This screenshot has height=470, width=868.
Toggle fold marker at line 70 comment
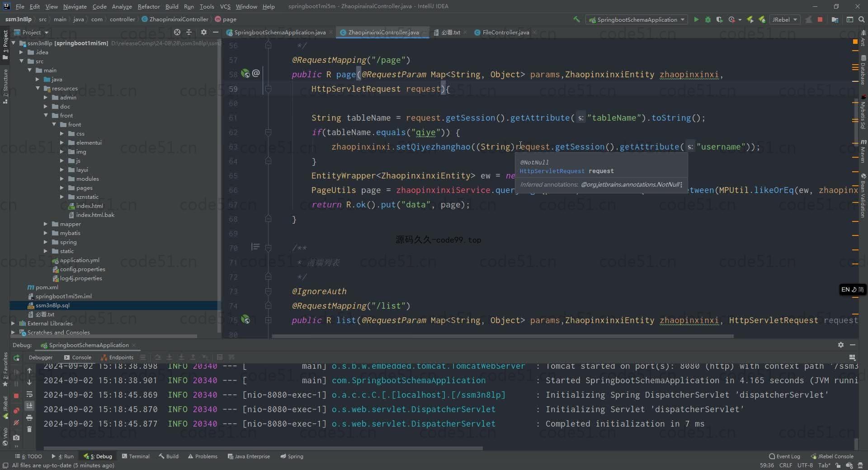(268, 248)
